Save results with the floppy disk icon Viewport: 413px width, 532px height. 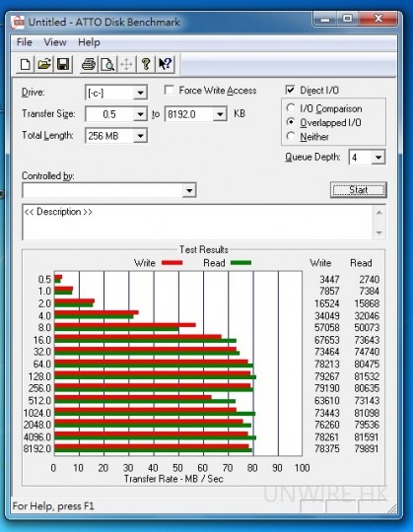pyautogui.click(x=63, y=64)
